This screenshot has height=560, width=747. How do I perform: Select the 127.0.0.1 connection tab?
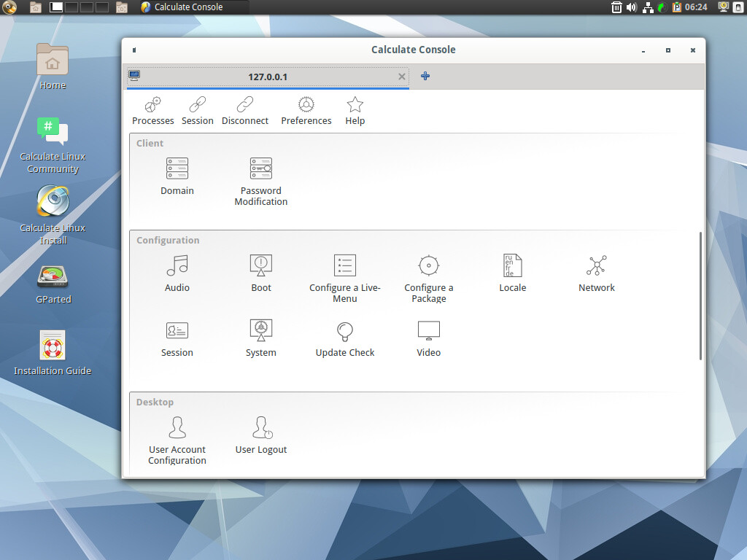pos(268,77)
